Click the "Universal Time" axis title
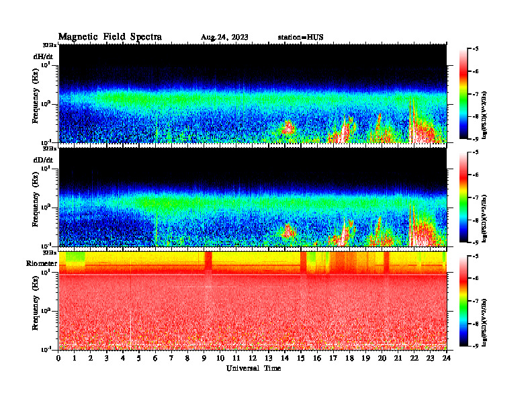This screenshot has height=411, width=532. [253, 368]
